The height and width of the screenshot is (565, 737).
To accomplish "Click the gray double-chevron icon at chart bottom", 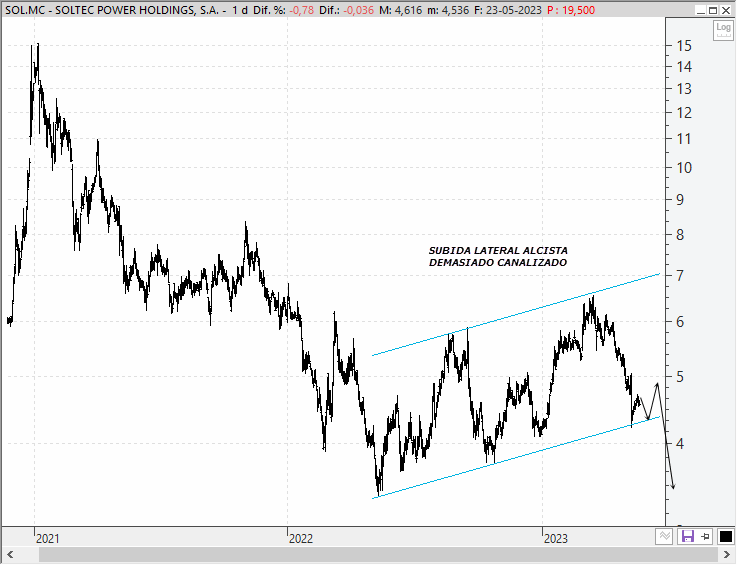I will pyautogui.click(x=664, y=536).
